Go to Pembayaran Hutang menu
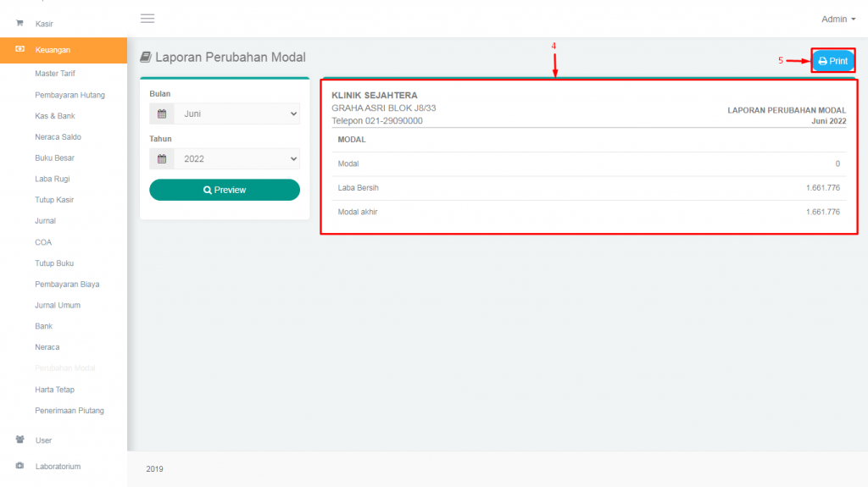 pyautogui.click(x=70, y=95)
